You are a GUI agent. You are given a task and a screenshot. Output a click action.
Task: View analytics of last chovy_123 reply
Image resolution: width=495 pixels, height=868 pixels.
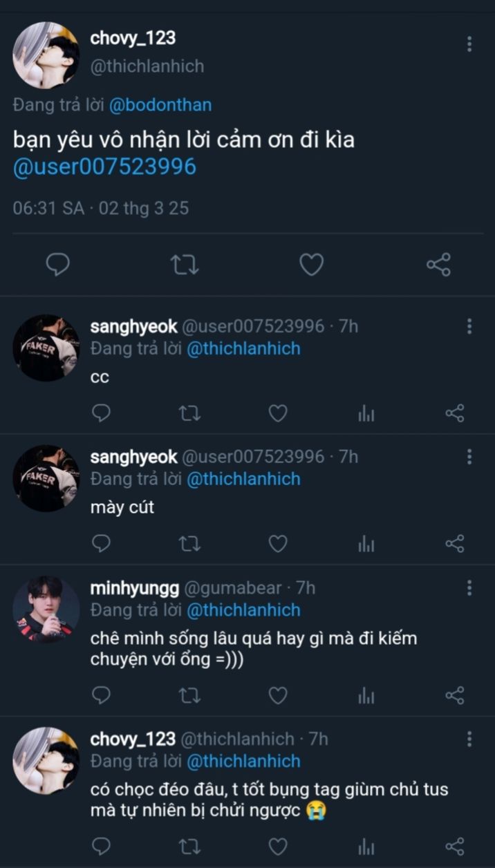[x=366, y=846]
